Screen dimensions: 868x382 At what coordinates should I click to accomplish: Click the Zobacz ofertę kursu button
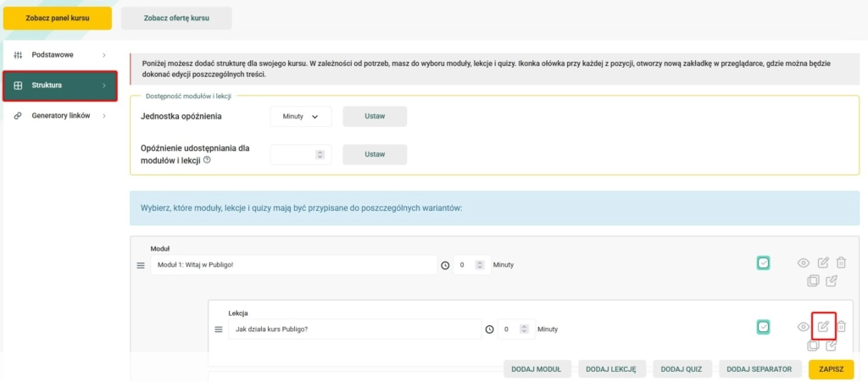pos(176,19)
